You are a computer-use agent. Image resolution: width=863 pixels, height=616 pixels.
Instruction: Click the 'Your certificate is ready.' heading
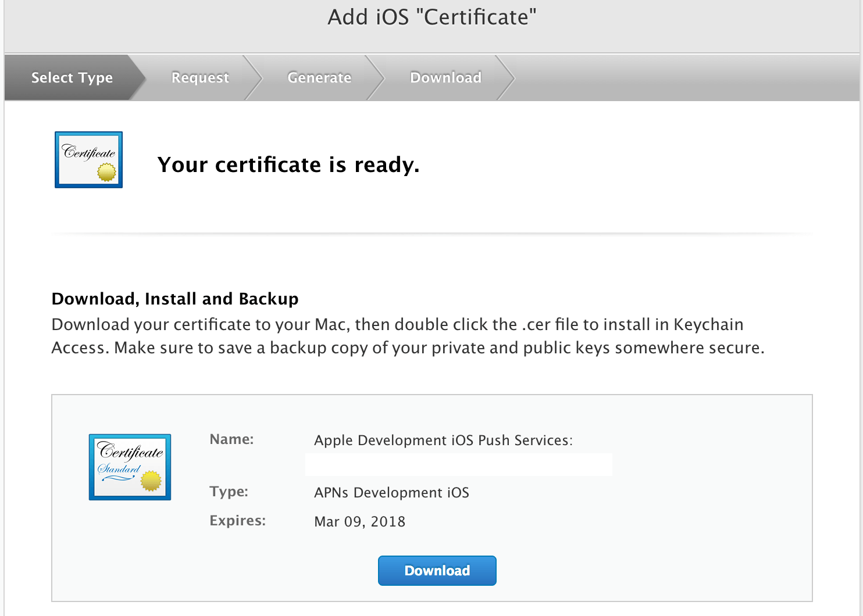point(288,164)
